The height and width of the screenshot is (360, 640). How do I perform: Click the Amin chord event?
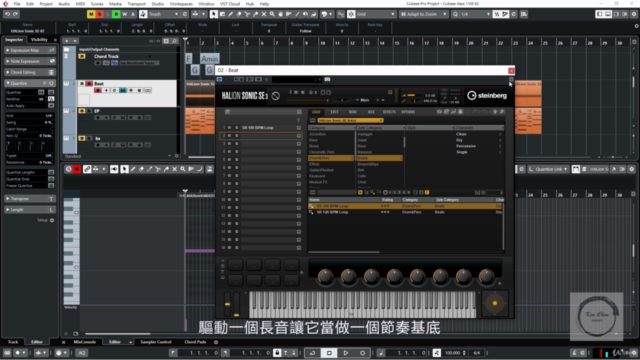pos(210,59)
